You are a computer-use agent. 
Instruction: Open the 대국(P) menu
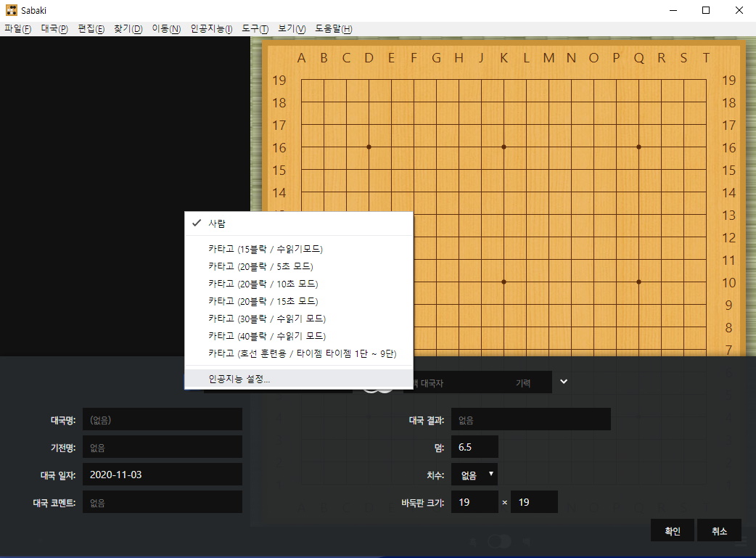[54, 29]
